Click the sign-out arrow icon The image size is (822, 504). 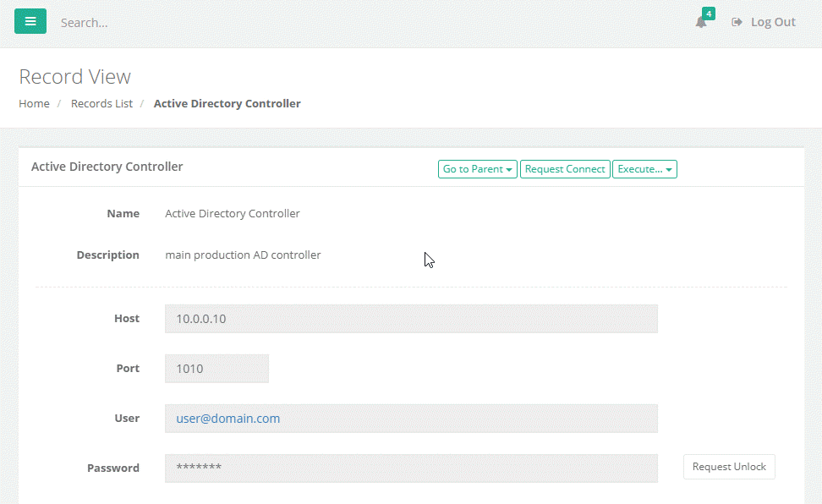pyautogui.click(x=737, y=22)
